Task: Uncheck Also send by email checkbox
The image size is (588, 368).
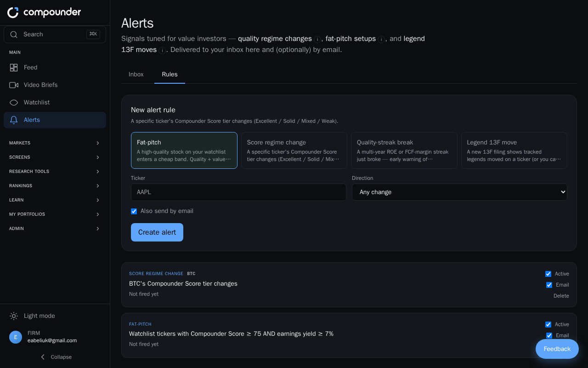Action: (134, 211)
